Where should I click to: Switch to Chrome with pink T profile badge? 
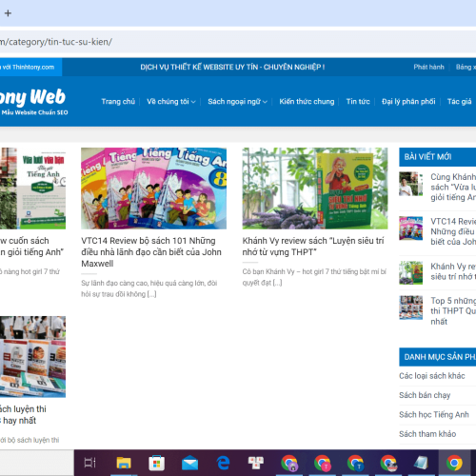point(322,463)
